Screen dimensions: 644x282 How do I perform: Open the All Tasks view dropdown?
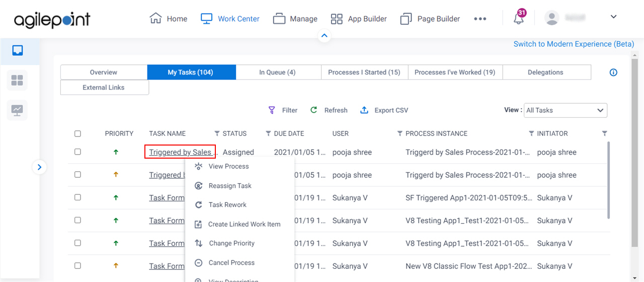(566, 110)
